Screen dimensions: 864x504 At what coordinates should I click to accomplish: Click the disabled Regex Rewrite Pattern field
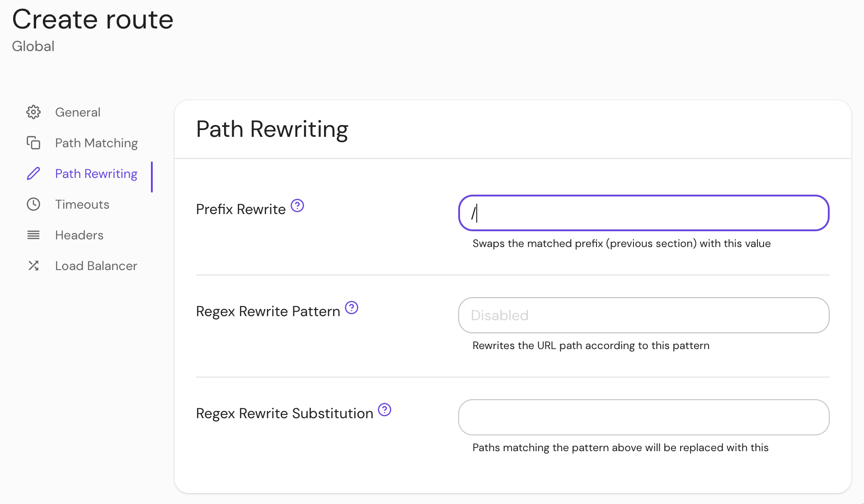click(642, 315)
